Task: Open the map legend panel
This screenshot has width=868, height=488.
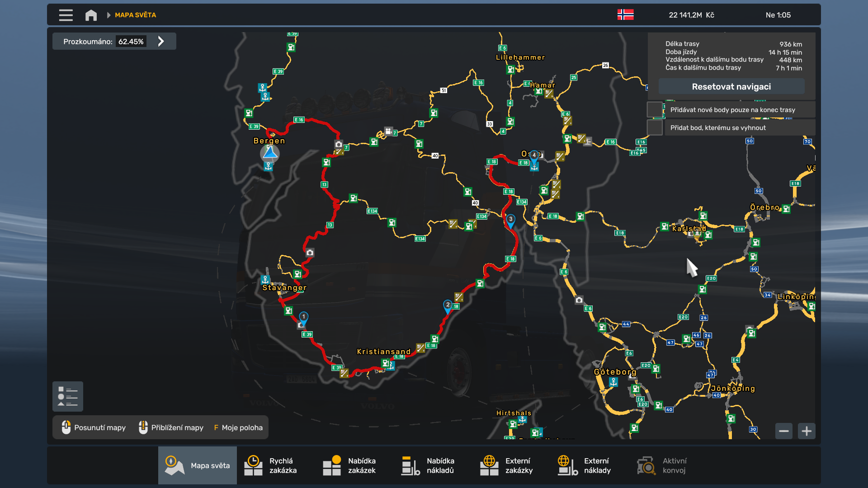Action: (68, 396)
